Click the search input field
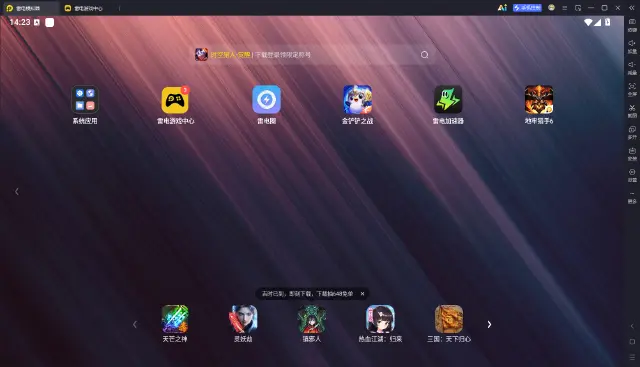Image resolution: width=640 pixels, height=367 pixels. (314, 55)
